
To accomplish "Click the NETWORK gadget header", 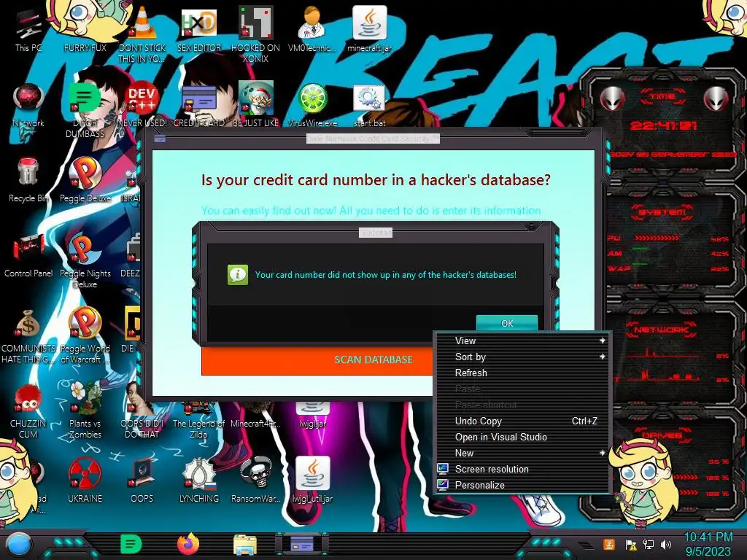I will click(662, 330).
